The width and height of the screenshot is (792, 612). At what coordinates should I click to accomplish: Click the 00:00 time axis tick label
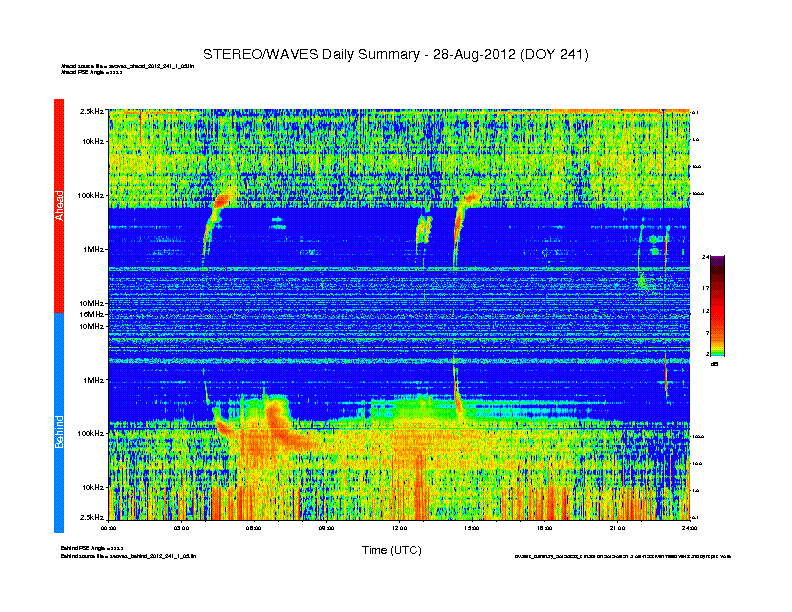pos(109,527)
